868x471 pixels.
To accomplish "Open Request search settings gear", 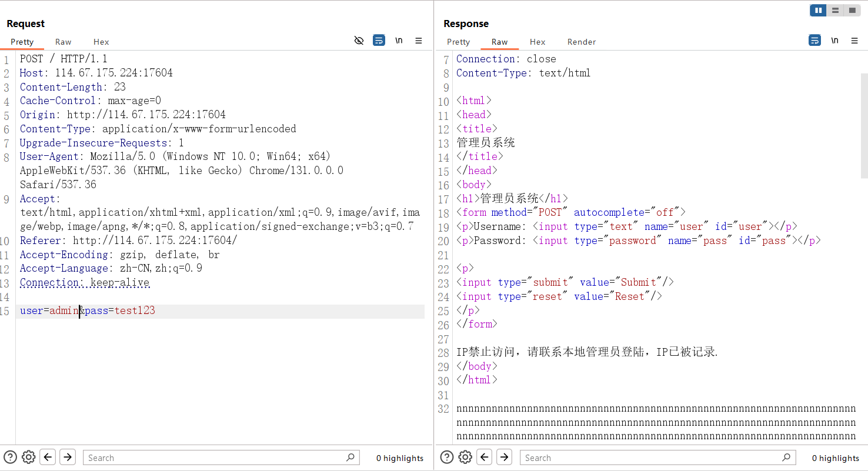I will [x=28, y=457].
